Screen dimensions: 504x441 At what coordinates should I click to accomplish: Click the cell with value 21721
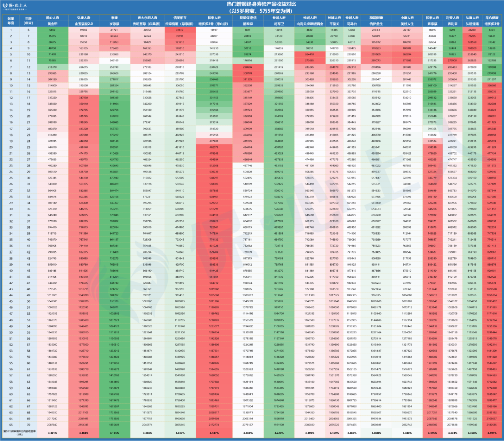(114, 30)
